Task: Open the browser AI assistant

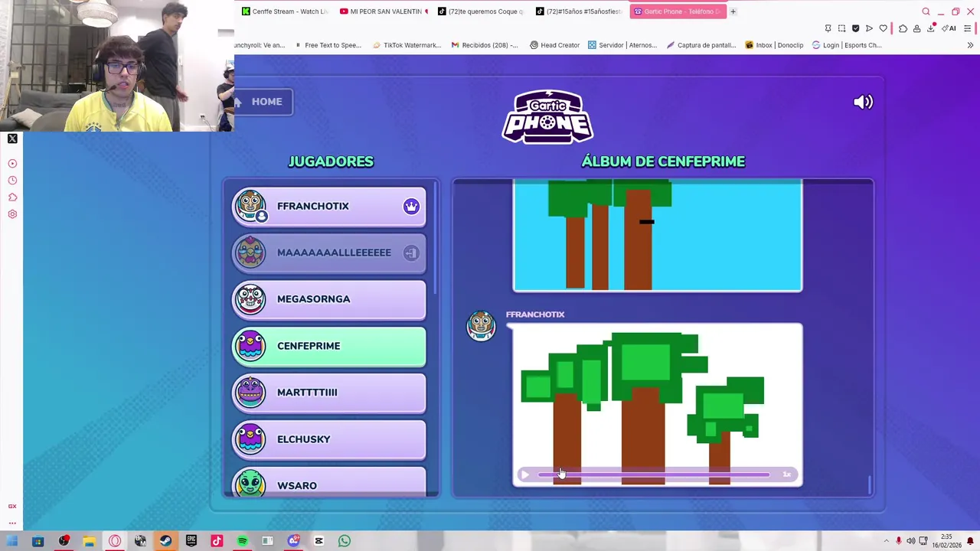Action: 949,28
